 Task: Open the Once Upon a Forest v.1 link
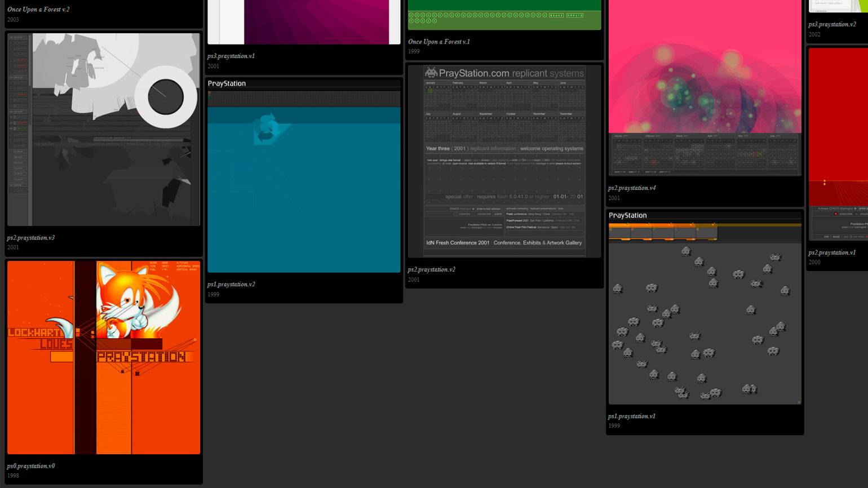point(439,42)
